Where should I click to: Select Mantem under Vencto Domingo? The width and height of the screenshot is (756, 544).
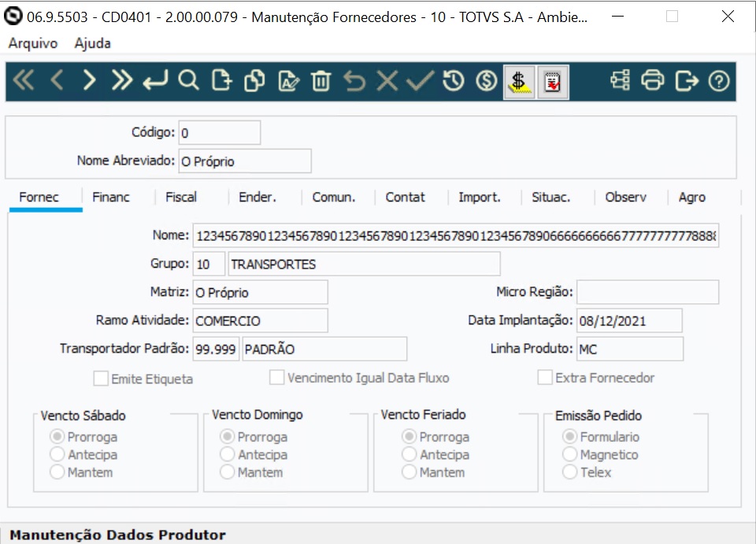point(227,472)
